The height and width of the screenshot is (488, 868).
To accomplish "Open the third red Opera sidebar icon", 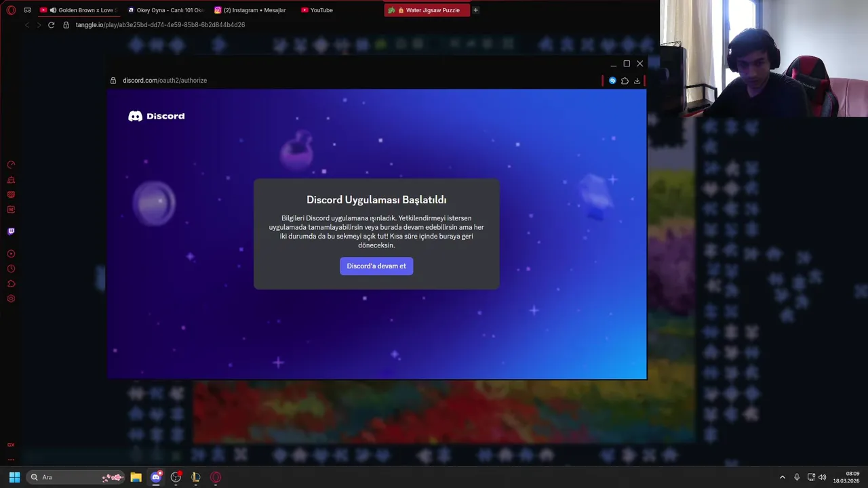I will click(x=11, y=195).
